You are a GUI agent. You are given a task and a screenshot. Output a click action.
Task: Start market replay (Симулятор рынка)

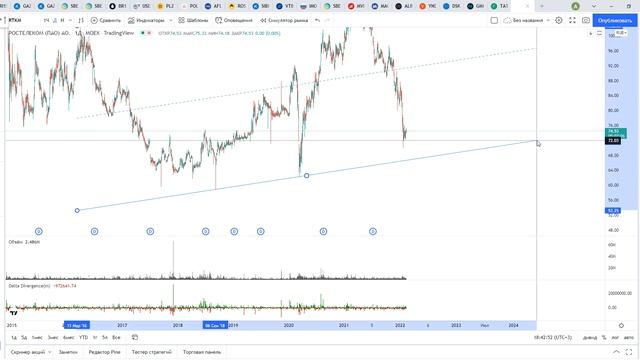click(x=284, y=20)
